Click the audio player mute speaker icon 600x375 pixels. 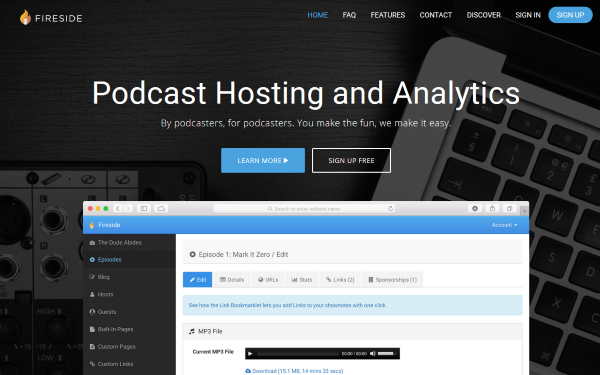(x=372, y=354)
